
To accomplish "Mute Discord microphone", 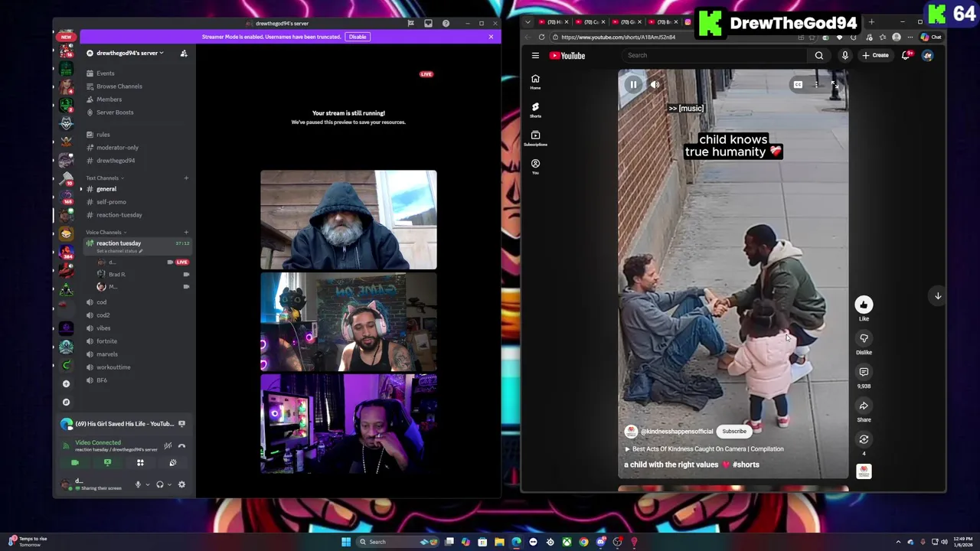I will click(138, 484).
